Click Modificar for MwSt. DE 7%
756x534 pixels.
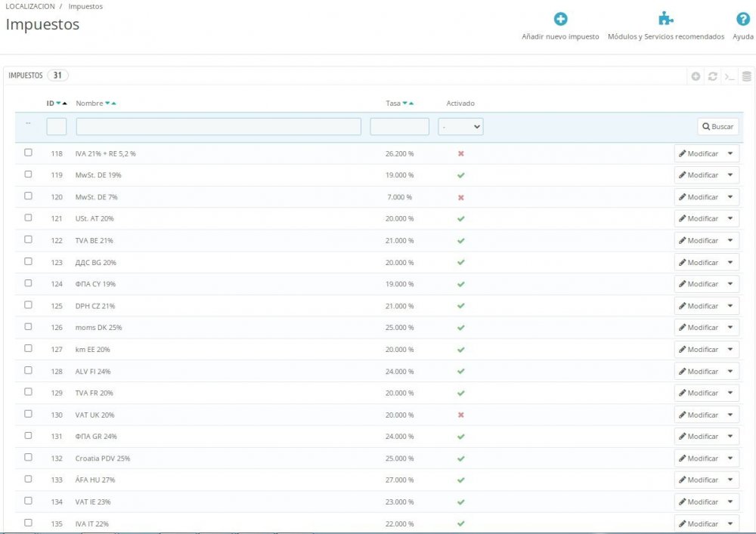[702, 196]
